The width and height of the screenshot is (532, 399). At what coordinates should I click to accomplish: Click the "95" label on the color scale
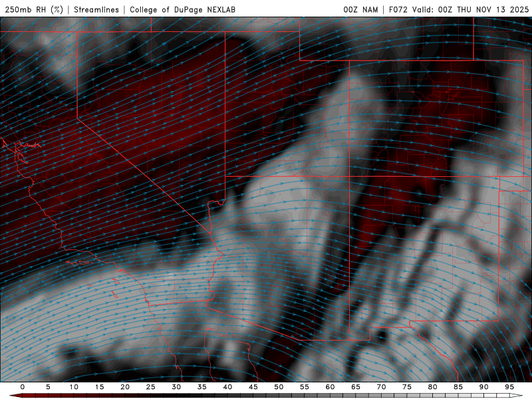(509, 387)
